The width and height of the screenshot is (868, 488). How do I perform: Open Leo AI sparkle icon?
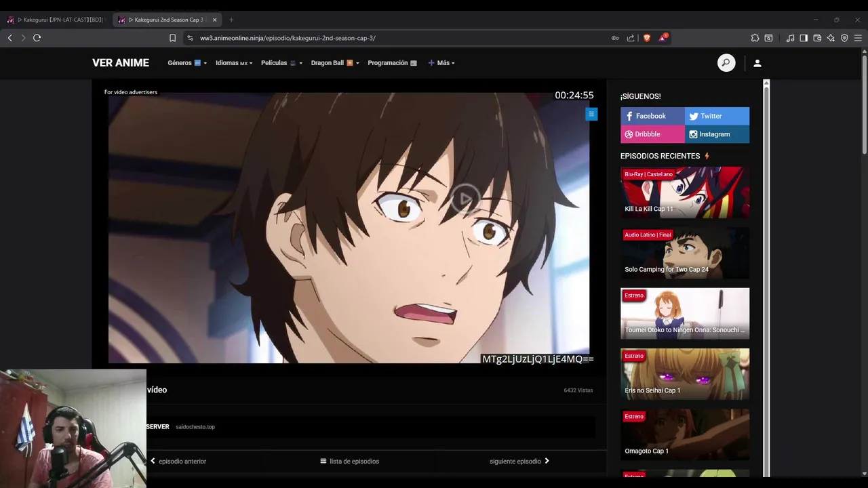coord(831,38)
